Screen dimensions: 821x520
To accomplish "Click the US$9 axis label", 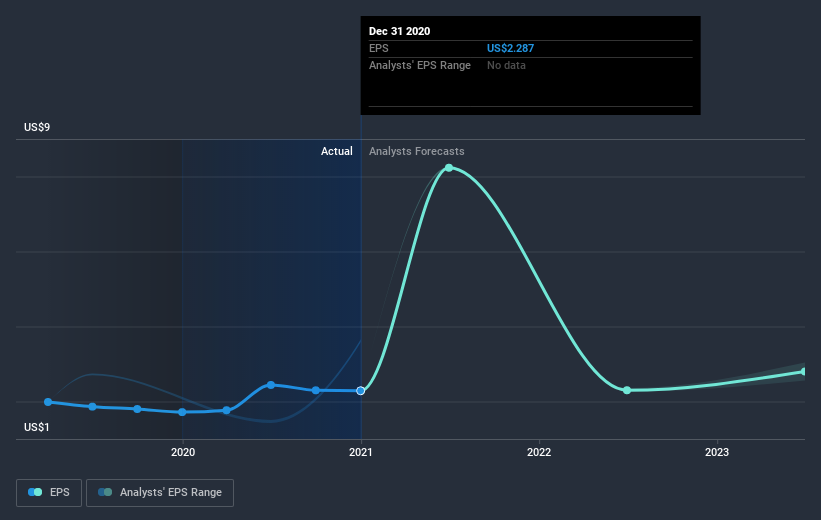I will (37, 127).
